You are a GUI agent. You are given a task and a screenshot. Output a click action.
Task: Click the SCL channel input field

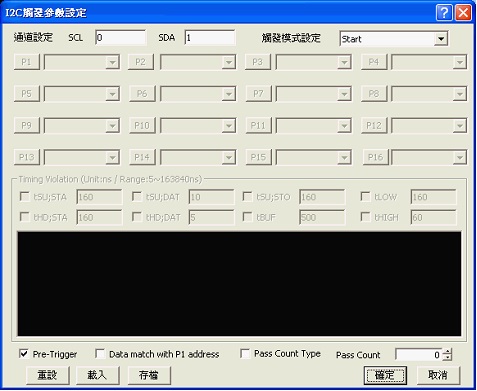[x=121, y=38]
